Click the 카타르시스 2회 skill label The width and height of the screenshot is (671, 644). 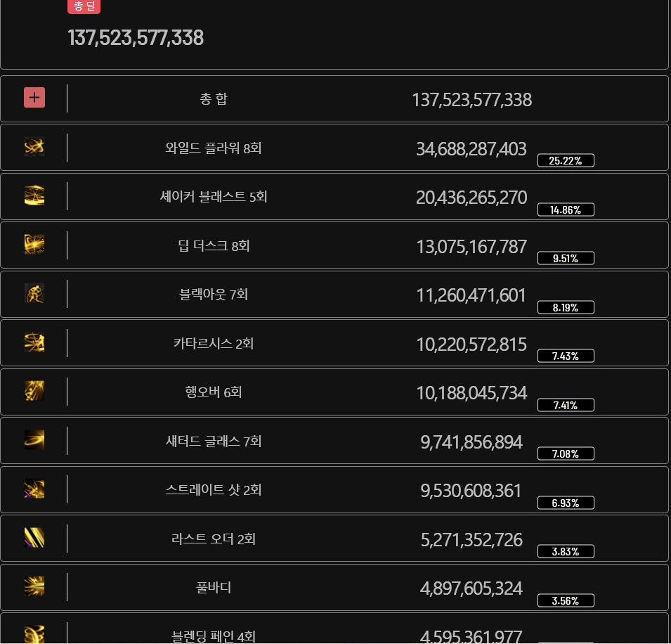click(214, 344)
